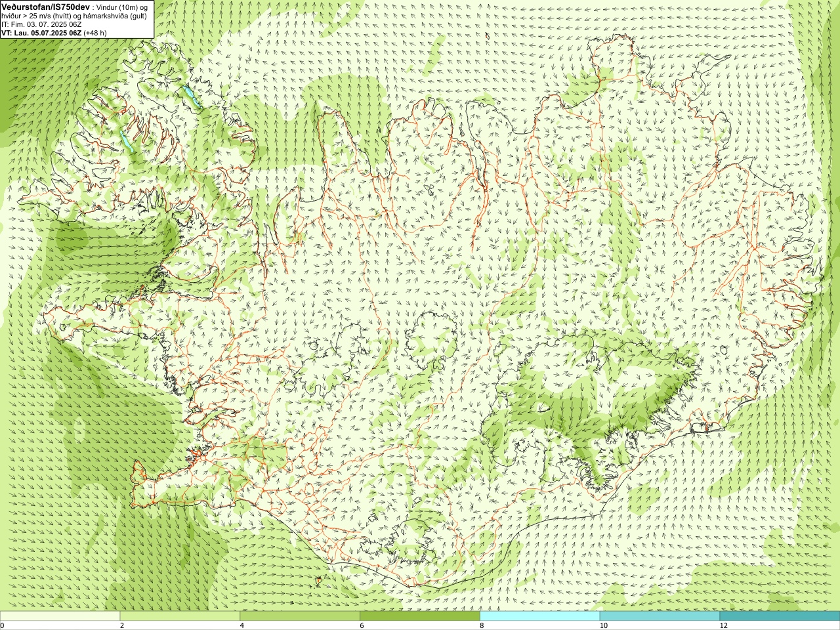
Task: Click the above 12 m/s teal color segment
Action: click(780, 616)
